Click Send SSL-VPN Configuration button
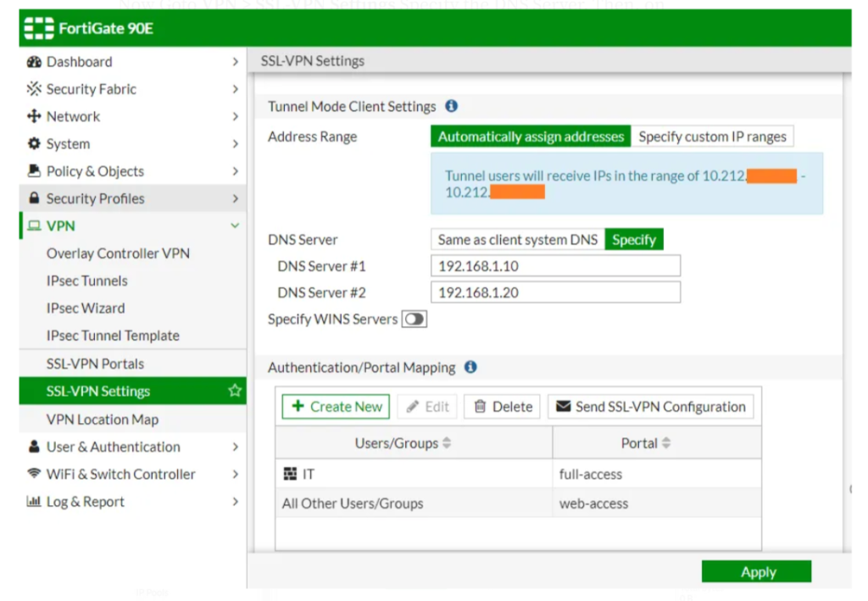 (650, 406)
